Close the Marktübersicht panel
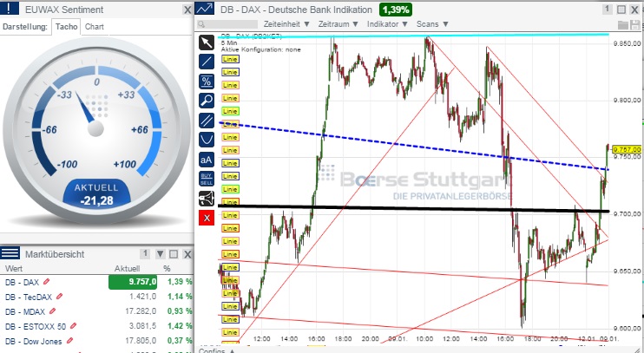Viewport: 644px width, 353px height. [187, 254]
